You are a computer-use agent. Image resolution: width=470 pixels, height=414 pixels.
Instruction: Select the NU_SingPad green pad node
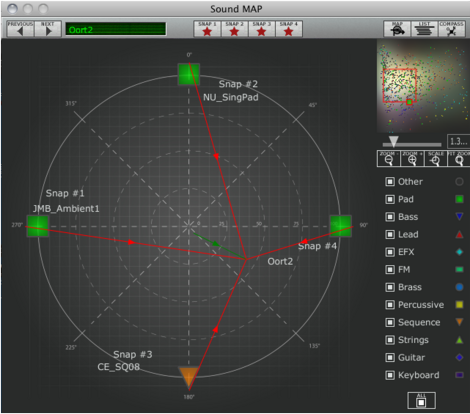[189, 74]
